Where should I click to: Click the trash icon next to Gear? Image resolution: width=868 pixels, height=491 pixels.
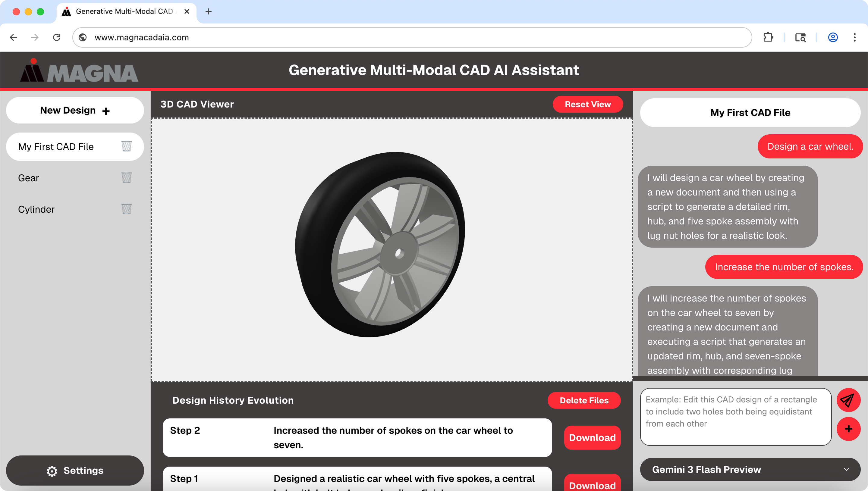pyautogui.click(x=126, y=178)
